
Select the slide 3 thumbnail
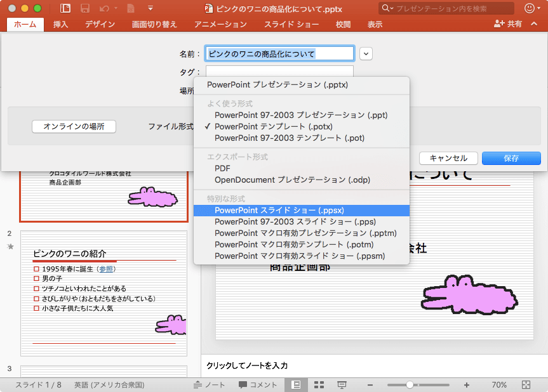(104, 371)
